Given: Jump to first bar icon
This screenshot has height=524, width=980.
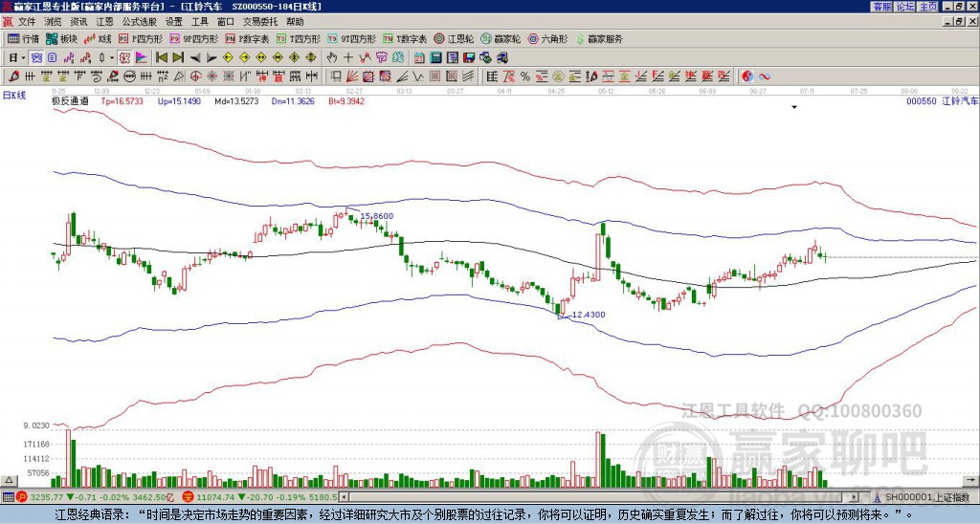Looking at the screenshot, I should tap(161, 57).
